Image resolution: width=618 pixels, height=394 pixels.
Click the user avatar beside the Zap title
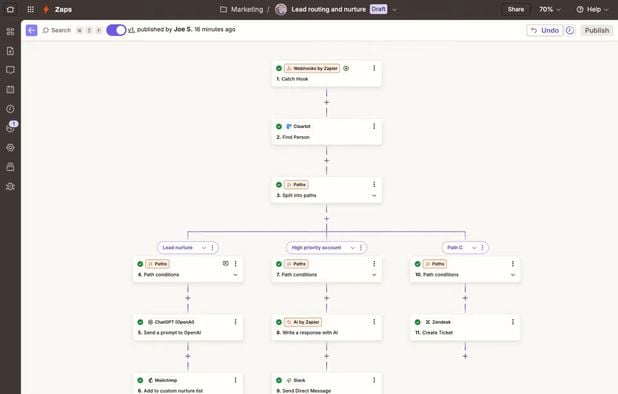281,9
